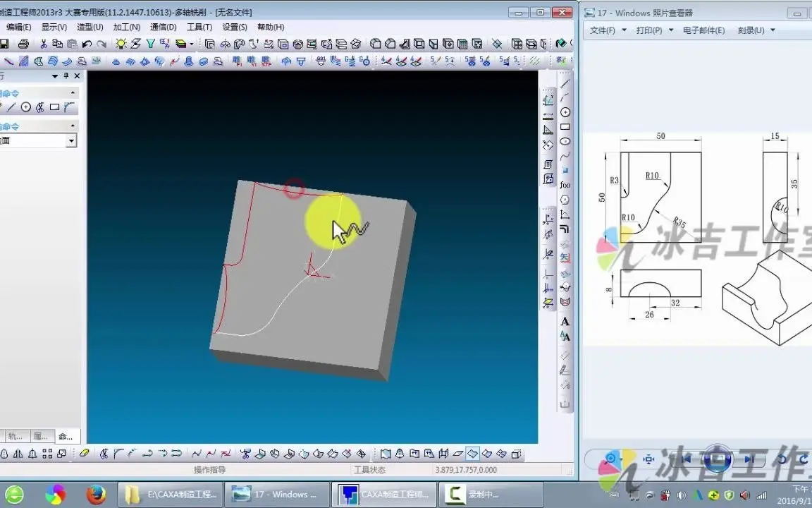Screen dimensions: 812x508
Task: Select the Ellipse tool in right toolbar
Action: [565, 141]
